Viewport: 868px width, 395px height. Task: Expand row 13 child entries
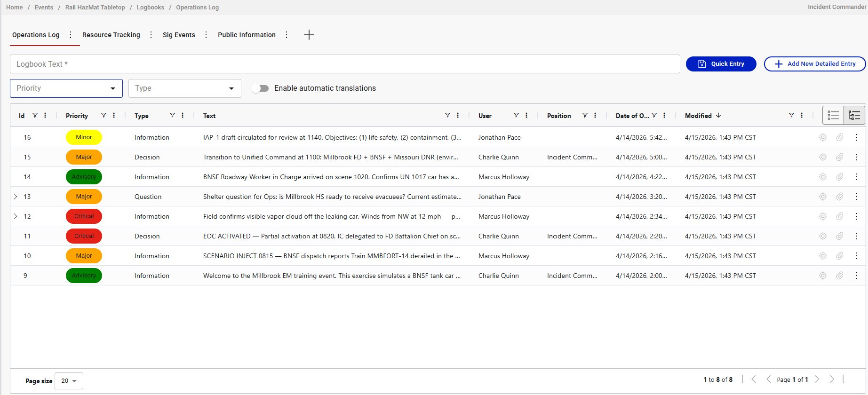pos(16,197)
